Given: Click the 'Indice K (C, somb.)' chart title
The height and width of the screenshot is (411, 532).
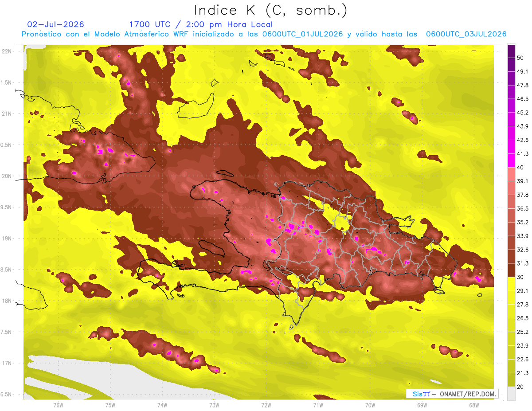Looking at the screenshot, I should coord(271,10).
